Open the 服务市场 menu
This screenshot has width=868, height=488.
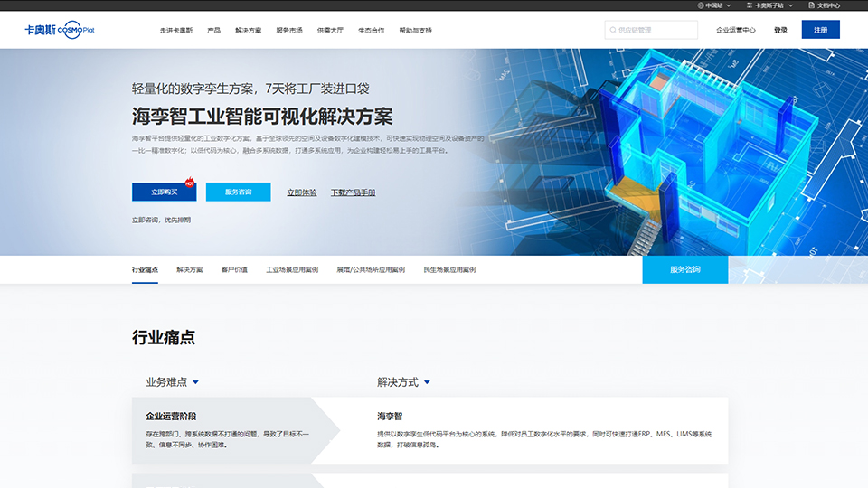coord(289,31)
